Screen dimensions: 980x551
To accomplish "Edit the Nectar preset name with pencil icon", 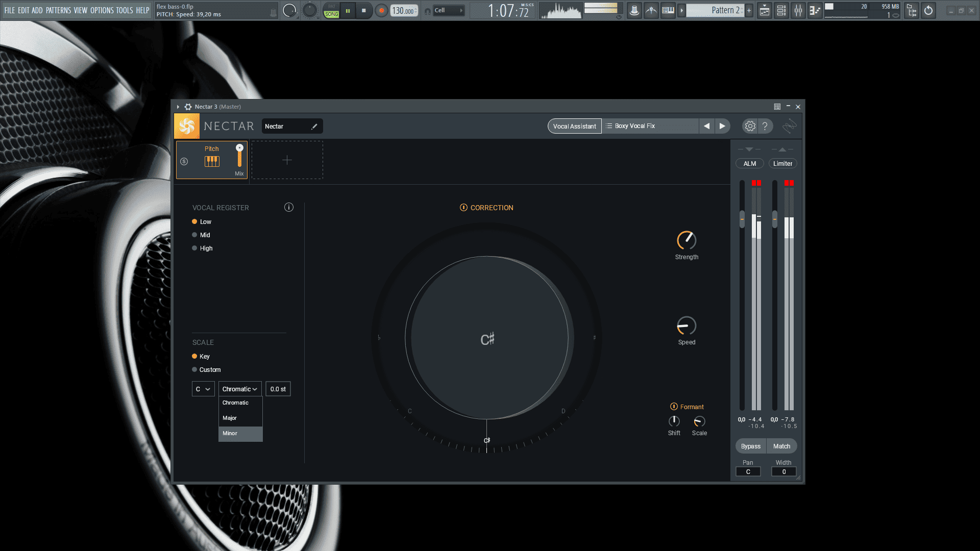I will [314, 127].
